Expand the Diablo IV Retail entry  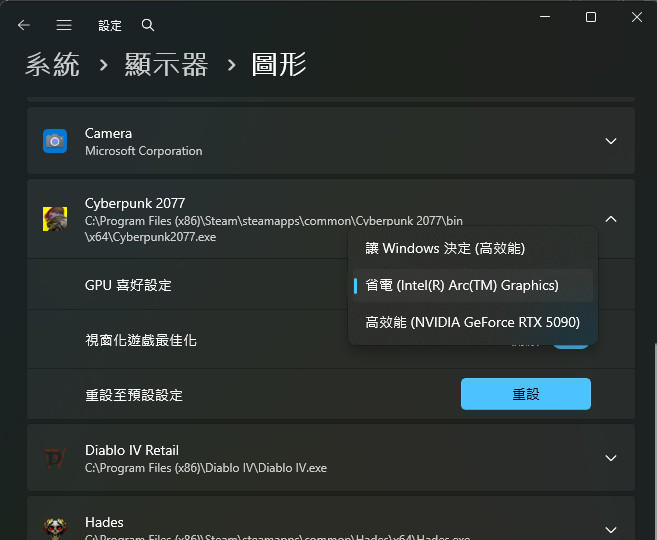[x=611, y=458]
